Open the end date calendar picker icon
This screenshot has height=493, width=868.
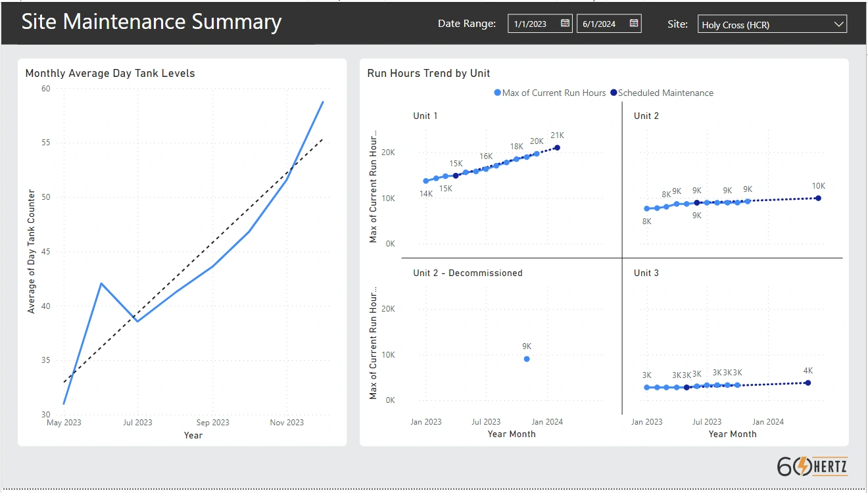(634, 24)
